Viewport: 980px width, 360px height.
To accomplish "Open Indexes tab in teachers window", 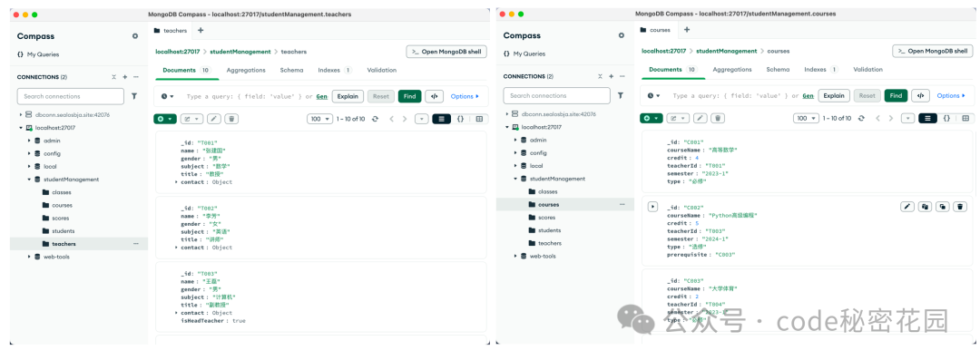I will click(x=334, y=70).
